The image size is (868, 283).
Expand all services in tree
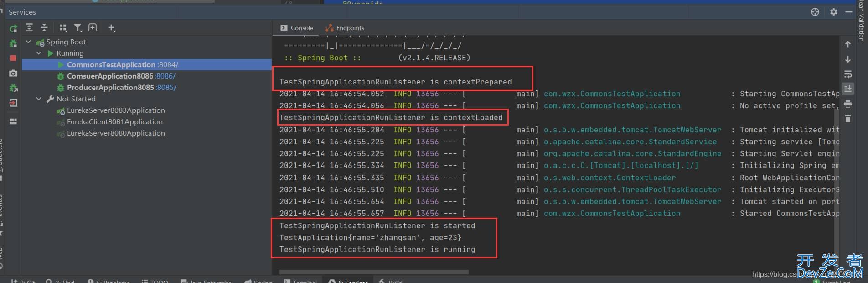[29, 28]
